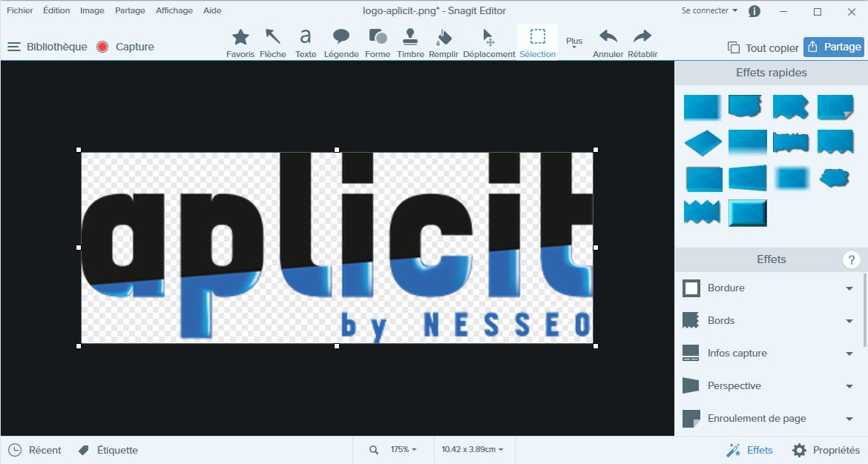This screenshot has width=868, height=464.
Task: Open the Partage menu in menu bar
Action: pyautogui.click(x=130, y=10)
